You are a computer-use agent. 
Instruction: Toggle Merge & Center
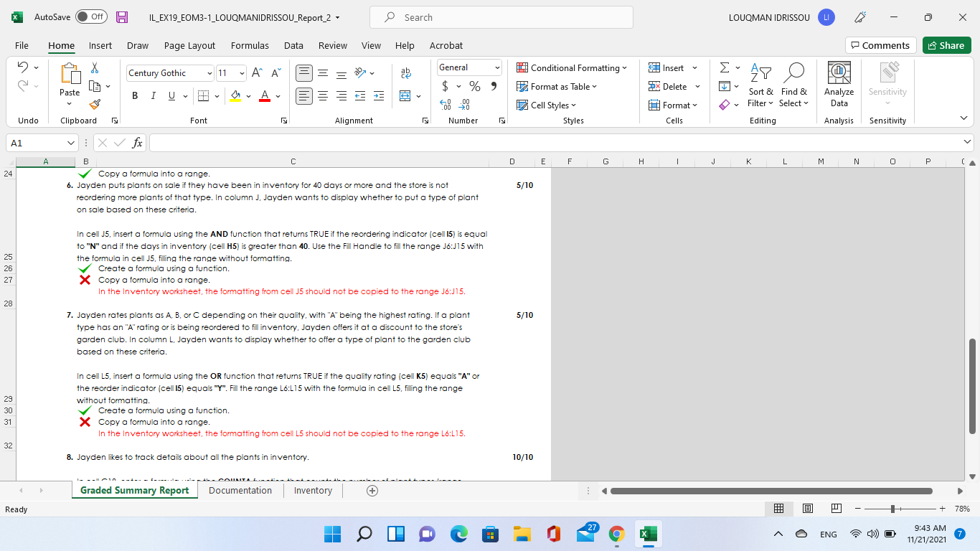click(x=404, y=95)
